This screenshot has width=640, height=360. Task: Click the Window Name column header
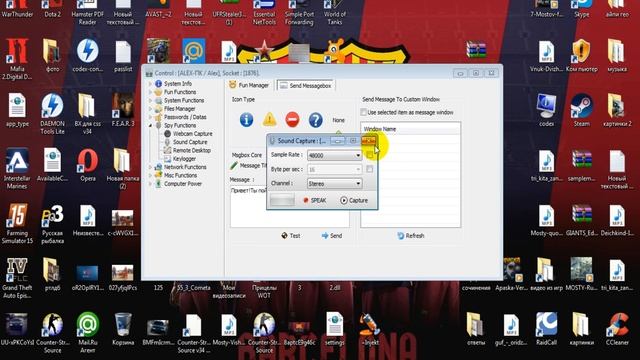411,129
